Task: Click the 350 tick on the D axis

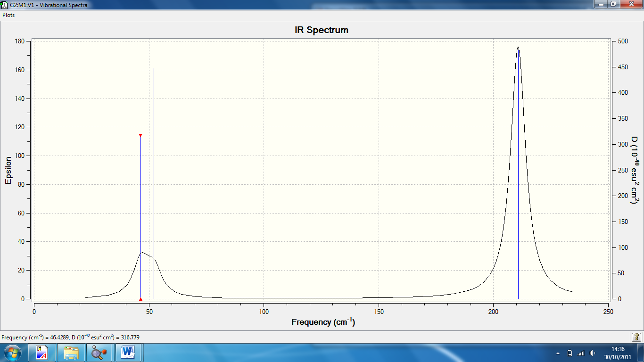Action: click(x=623, y=118)
